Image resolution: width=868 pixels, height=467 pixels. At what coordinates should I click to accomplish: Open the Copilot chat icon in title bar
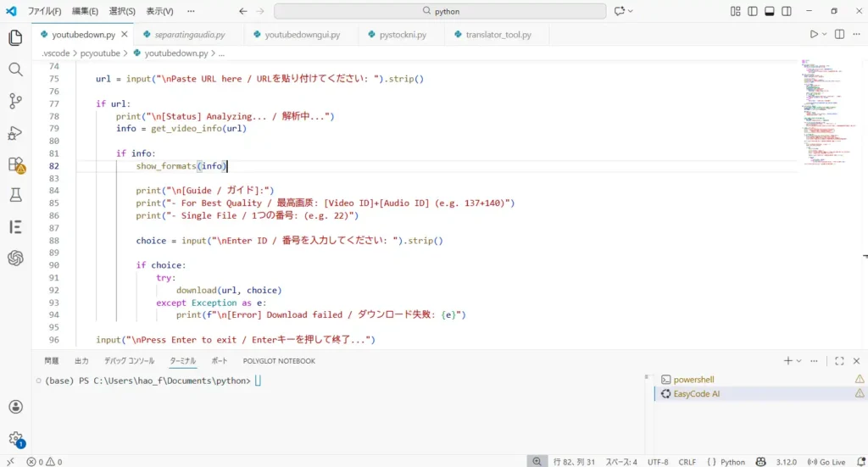pyautogui.click(x=620, y=11)
